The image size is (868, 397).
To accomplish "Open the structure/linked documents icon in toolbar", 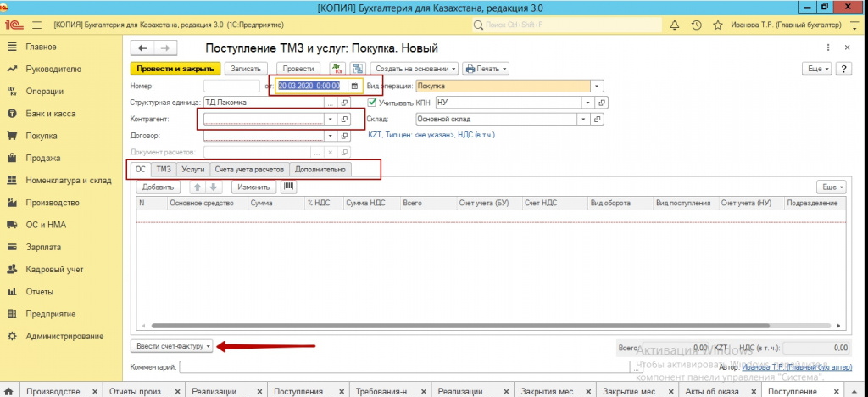I will click(x=358, y=69).
